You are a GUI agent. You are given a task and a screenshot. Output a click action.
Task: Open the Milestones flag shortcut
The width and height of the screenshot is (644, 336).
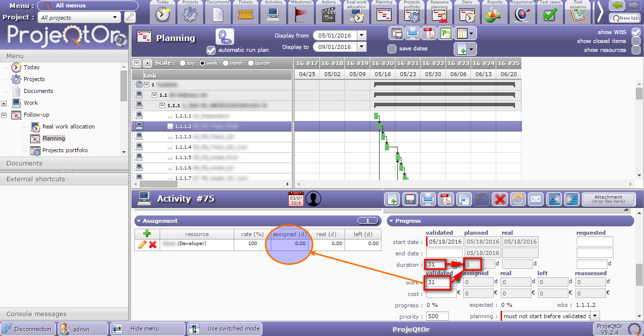point(301,14)
